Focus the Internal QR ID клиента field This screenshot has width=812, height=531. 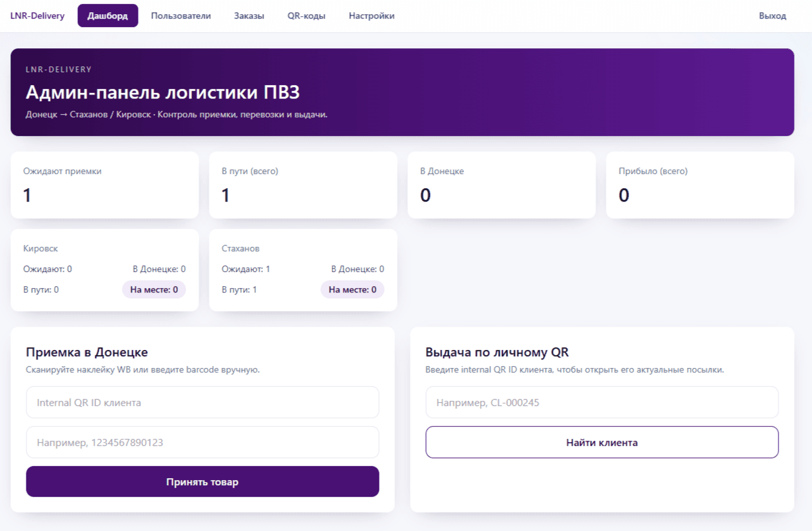(x=202, y=402)
